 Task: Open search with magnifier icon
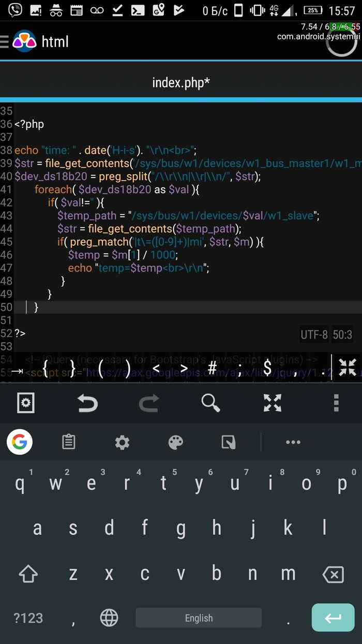[x=210, y=402]
